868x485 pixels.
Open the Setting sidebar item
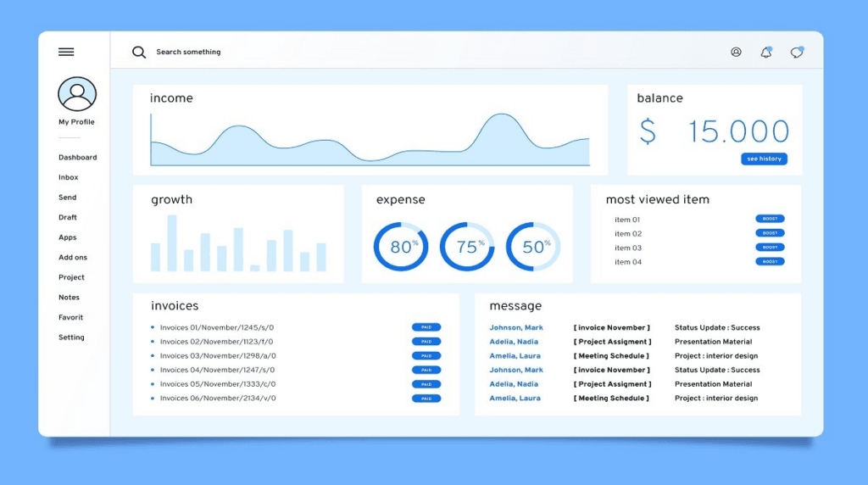point(71,337)
